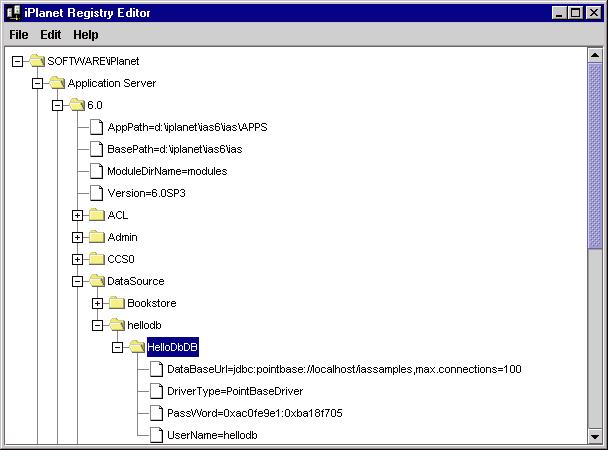The width and height of the screenshot is (608, 450).
Task: Collapse the DataSource folder
Action: tap(78, 281)
